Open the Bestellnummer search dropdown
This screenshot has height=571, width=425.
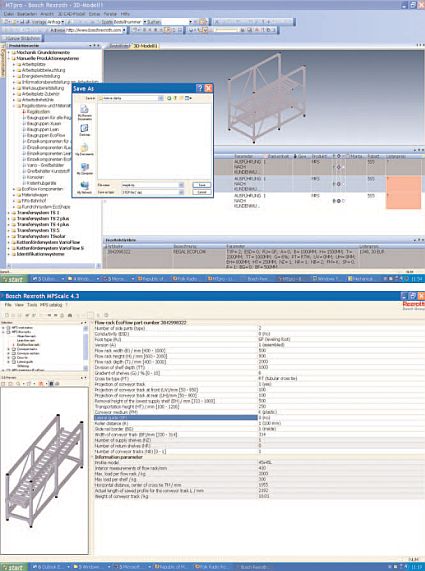coord(145,22)
